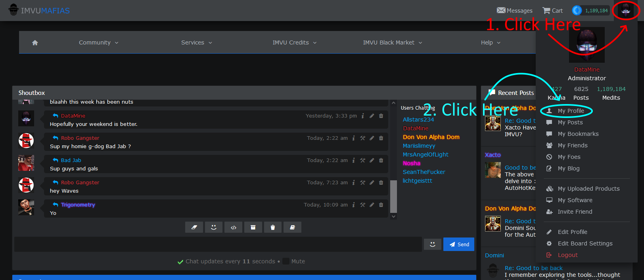The image size is (644, 280).
Task: Click the book icon in shoutbox toolbar
Action: [292, 227]
